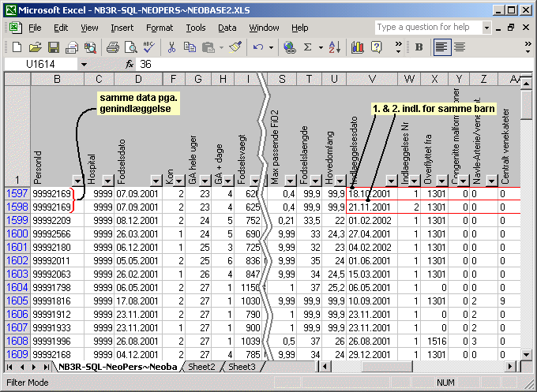Open Undo history dropdown arrow
Viewport: 537px width, 392px height.
point(271,47)
